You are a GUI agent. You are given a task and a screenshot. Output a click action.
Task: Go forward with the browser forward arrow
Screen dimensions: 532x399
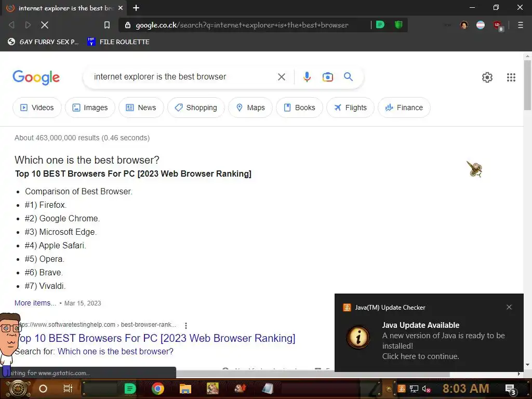[x=28, y=25]
